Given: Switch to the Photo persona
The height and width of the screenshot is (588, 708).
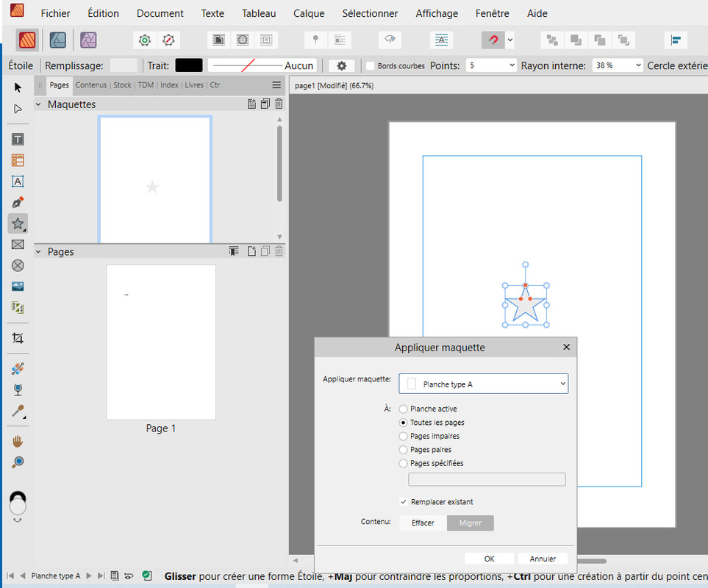Looking at the screenshot, I should [88, 40].
